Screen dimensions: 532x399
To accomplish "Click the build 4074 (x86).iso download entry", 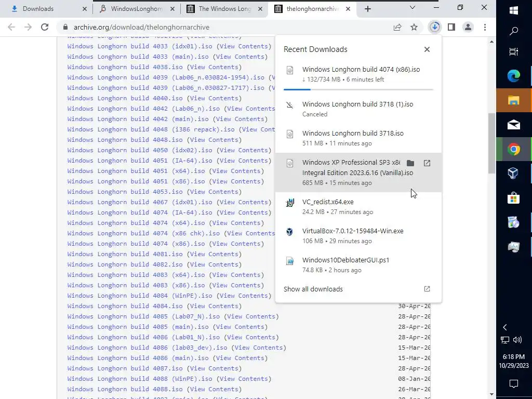I will [x=358, y=74].
